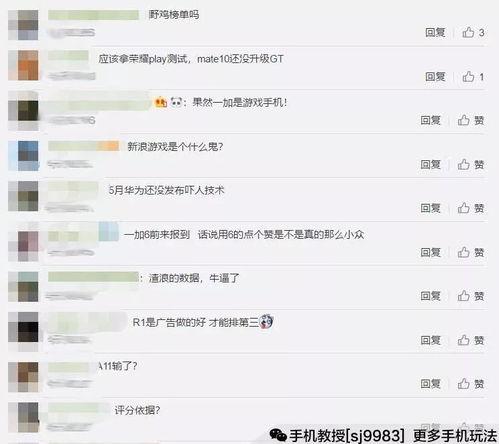The image size is (499, 444).
Task: Reply to the mate10还没升级GT comment
Action: click(x=435, y=77)
